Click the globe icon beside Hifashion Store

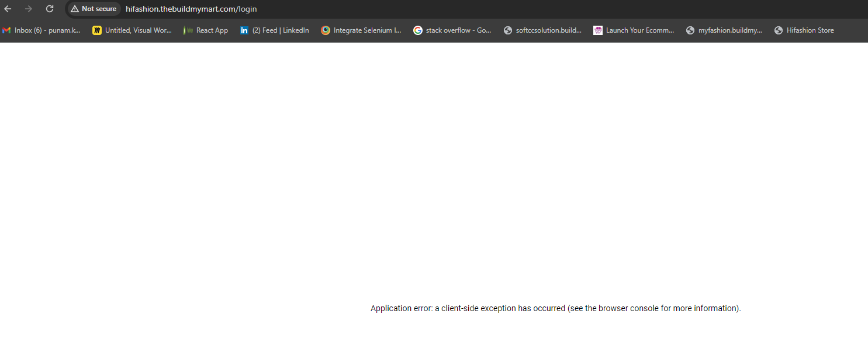pos(779,30)
